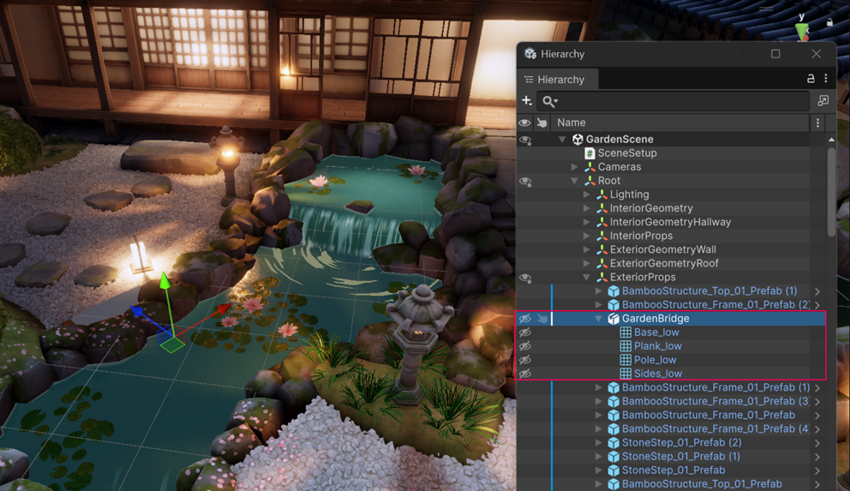Click the Hierarchy vertical scrollbar thumb
850x491 pixels.
point(832,192)
